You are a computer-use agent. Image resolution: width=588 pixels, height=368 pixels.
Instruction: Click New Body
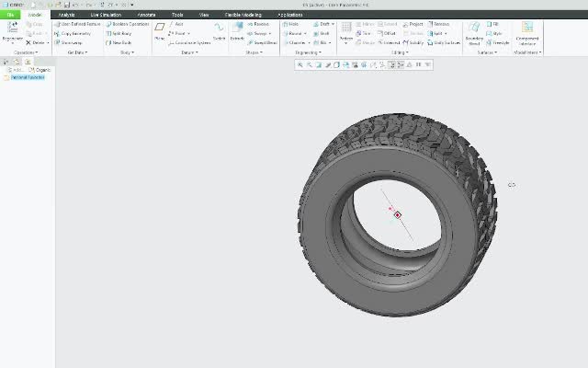coord(119,43)
